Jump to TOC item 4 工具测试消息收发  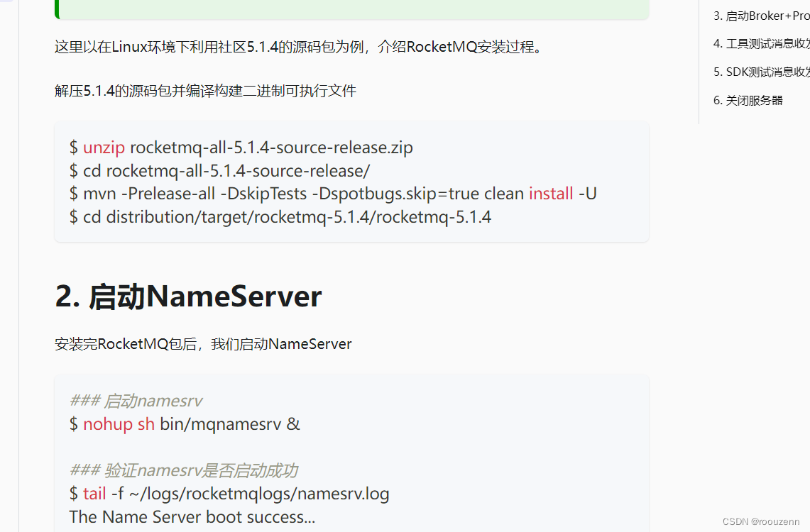click(762, 44)
